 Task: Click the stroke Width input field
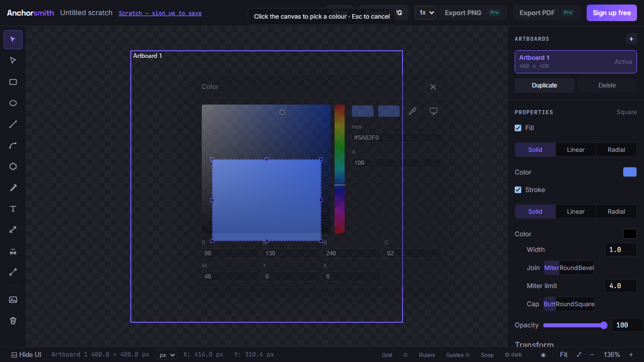coord(621,250)
